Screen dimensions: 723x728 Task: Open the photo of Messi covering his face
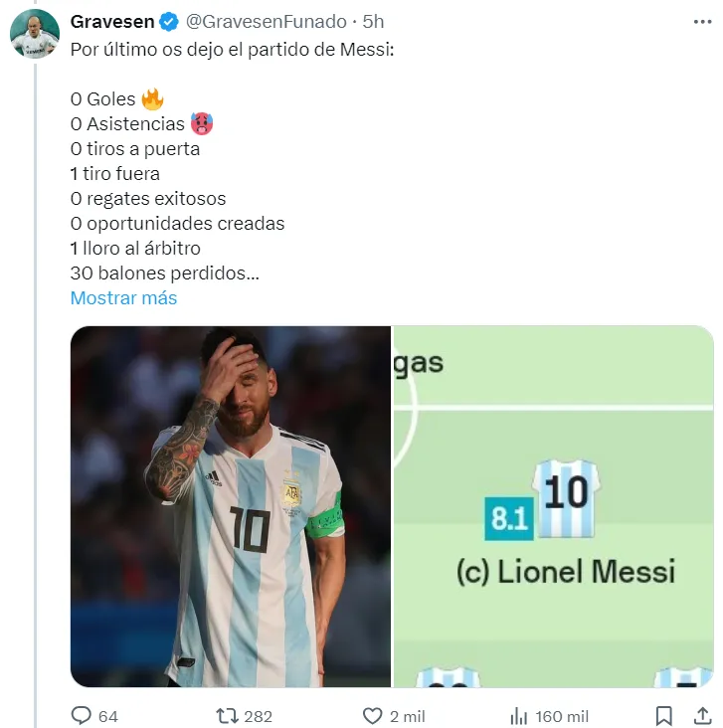click(x=231, y=506)
